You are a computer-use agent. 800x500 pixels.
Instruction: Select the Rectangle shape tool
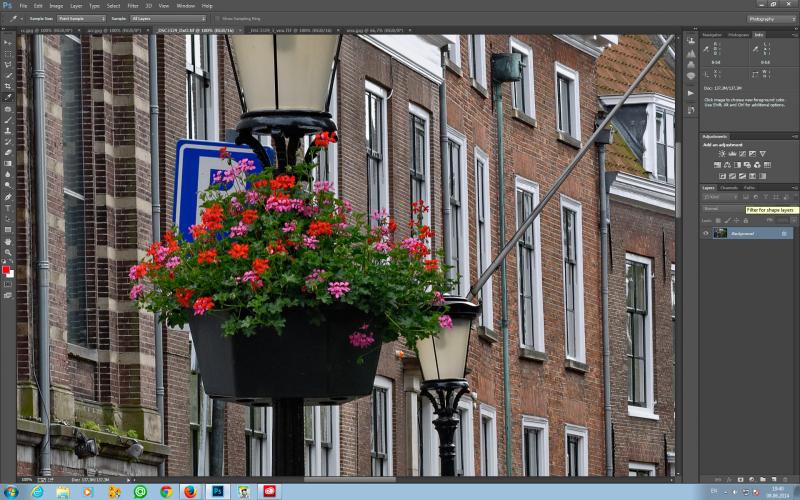8,230
